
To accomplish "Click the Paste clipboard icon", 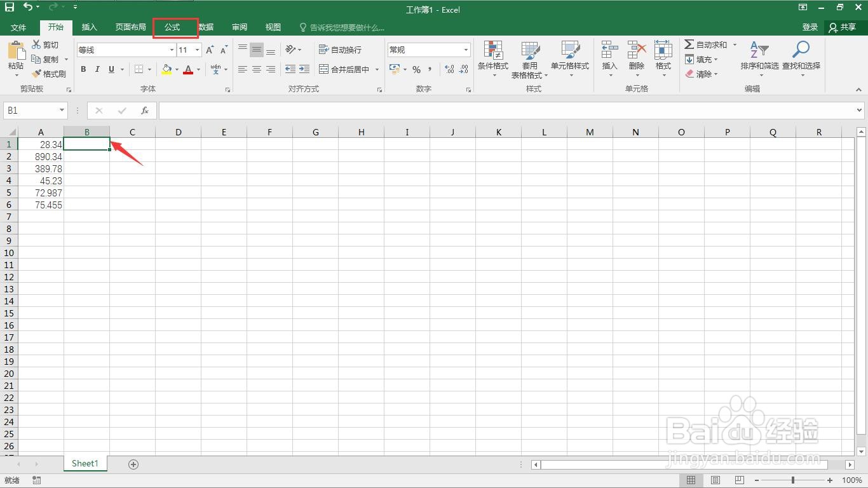I will coord(16,51).
